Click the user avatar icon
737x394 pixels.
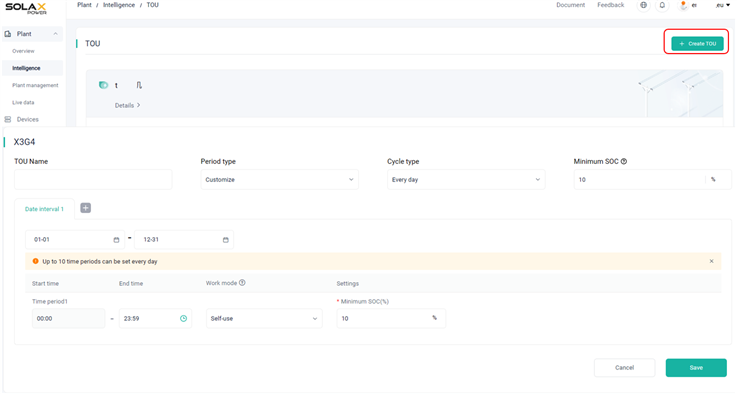coord(683,5)
